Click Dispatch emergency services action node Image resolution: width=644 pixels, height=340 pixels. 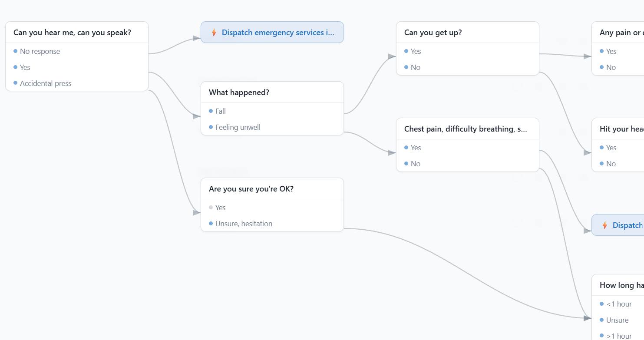272,32
